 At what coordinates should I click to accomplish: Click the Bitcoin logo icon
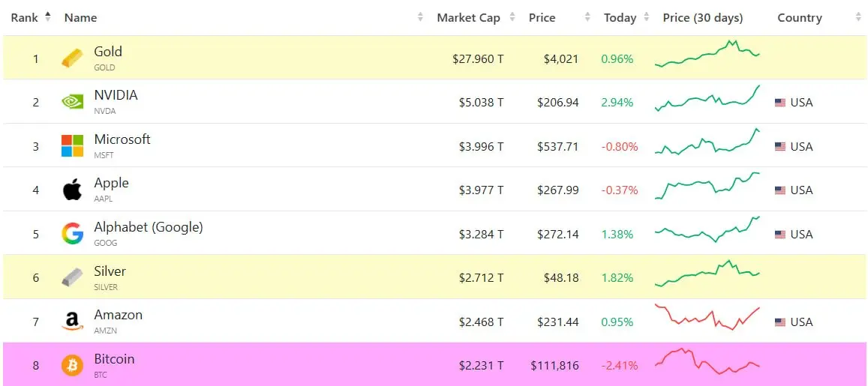(72, 366)
